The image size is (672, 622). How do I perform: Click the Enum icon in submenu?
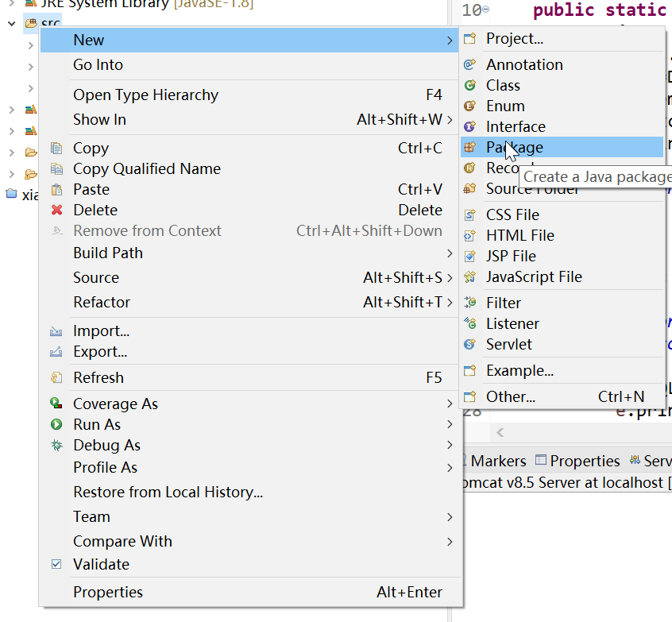click(x=470, y=106)
